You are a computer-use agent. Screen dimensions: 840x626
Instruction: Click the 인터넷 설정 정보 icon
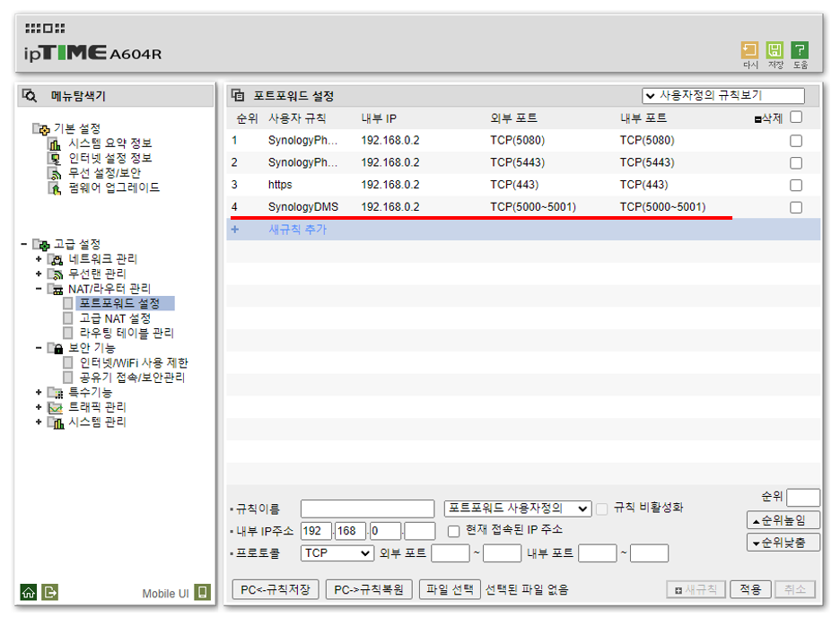[54, 159]
